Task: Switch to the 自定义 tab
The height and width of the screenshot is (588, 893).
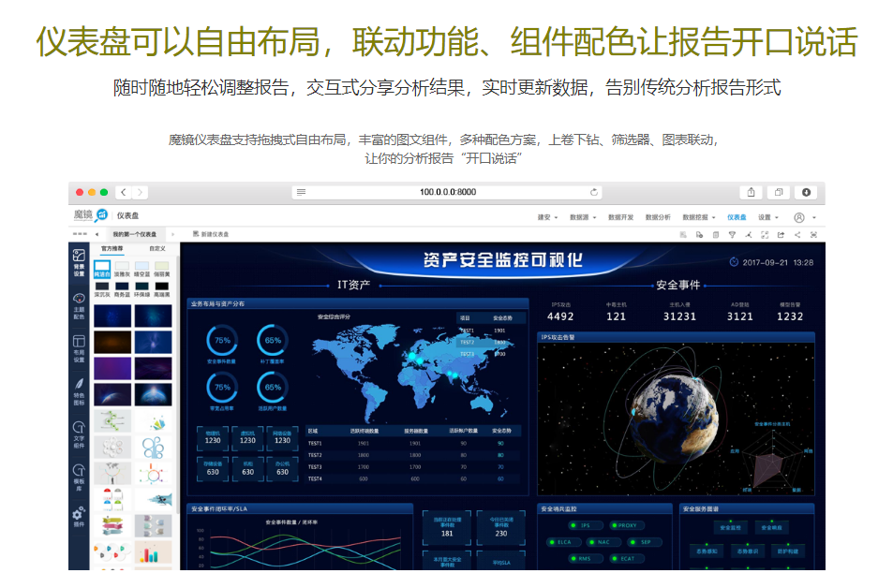Action: (157, 249)
